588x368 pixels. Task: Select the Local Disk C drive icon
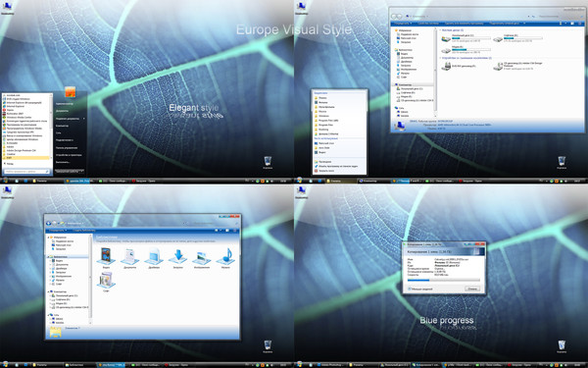(446, 38)
